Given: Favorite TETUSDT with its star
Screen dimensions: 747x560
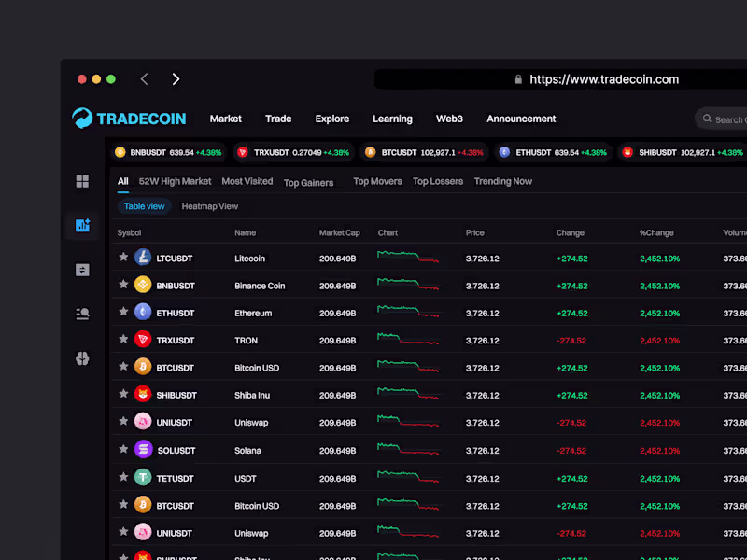Looking at the screenshot, I should (x=123, y=477).
